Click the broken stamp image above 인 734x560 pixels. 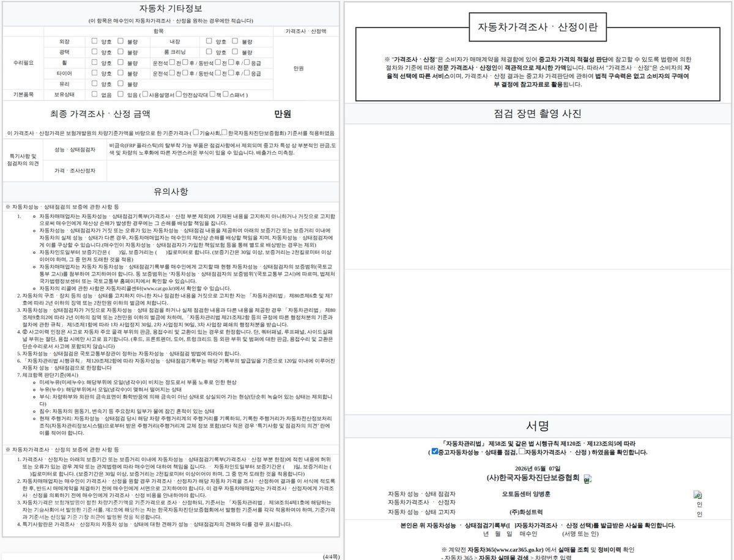coord(698,495)
